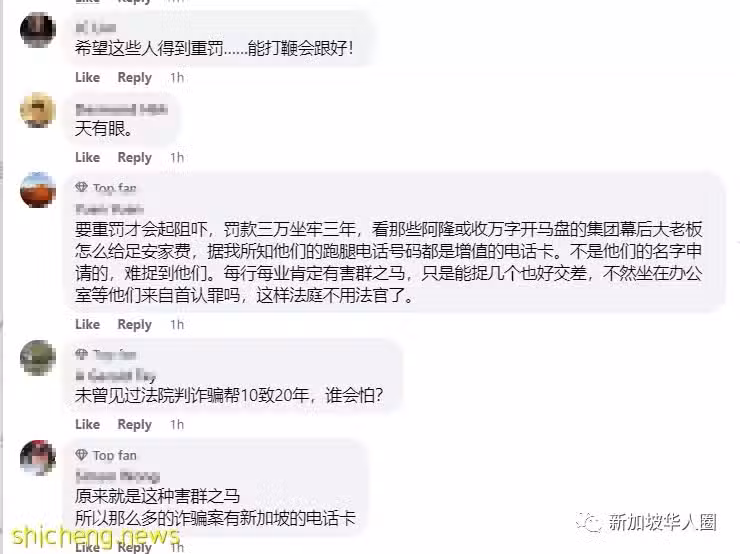The height and width of the screenshot is (554, 740).
Task: Click the Top fan diamond icon on the last comment
Action: click(82, 455)
